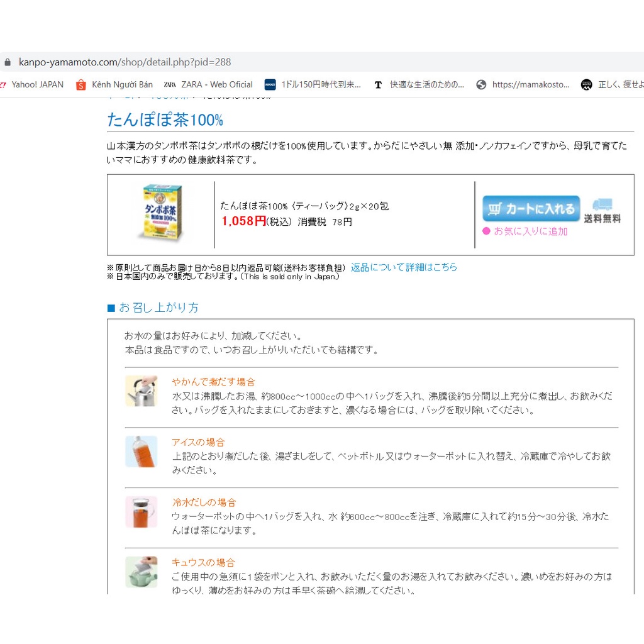Image resolution: width=644 pixels, height=644 pixels.
Task: Click the kettle image for やかんで煮だす場合
Action: pos(142,391)
